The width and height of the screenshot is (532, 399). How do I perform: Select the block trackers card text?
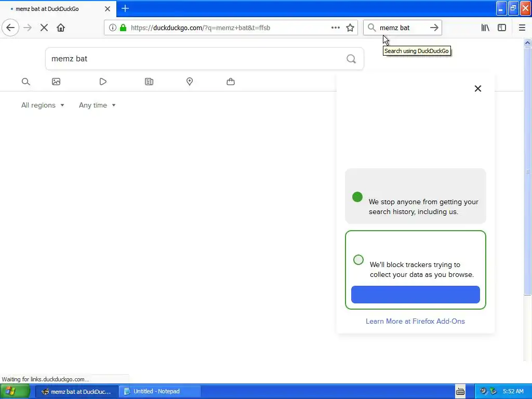(422, 270)
